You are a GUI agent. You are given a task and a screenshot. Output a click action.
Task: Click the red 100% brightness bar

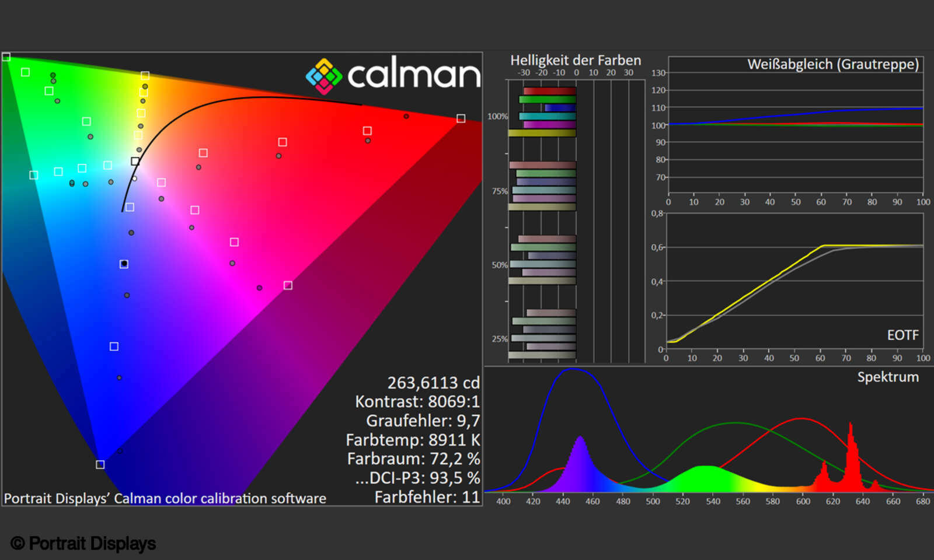549,91
